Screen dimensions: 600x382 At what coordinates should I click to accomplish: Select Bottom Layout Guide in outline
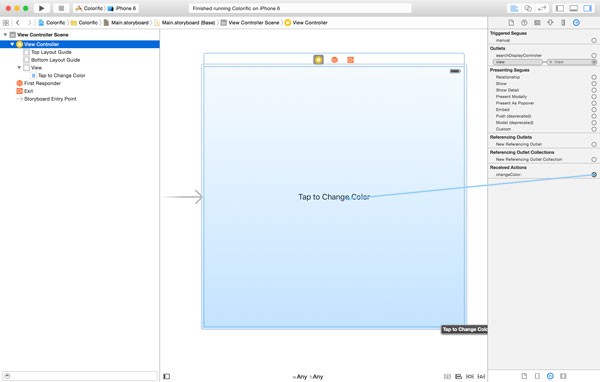point(55,60)
